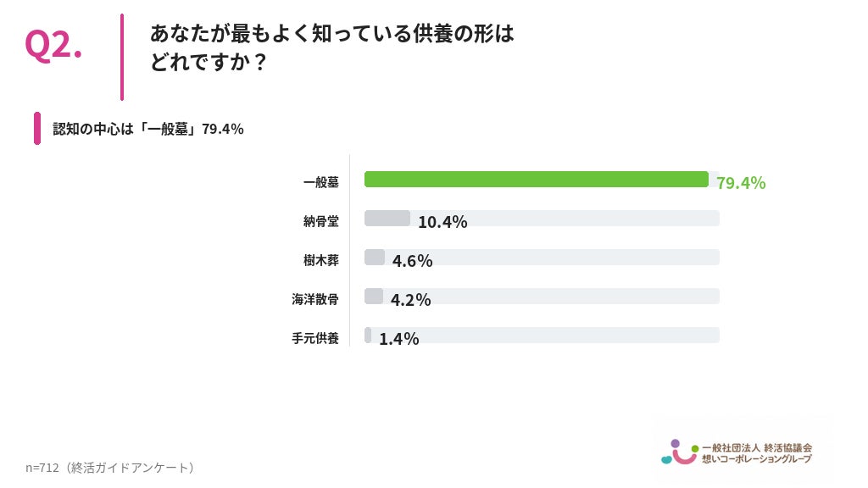This screenshot has width=868, height=488.
Task: Select the 海洋散骨 bar segment
Action: (374, 296)
